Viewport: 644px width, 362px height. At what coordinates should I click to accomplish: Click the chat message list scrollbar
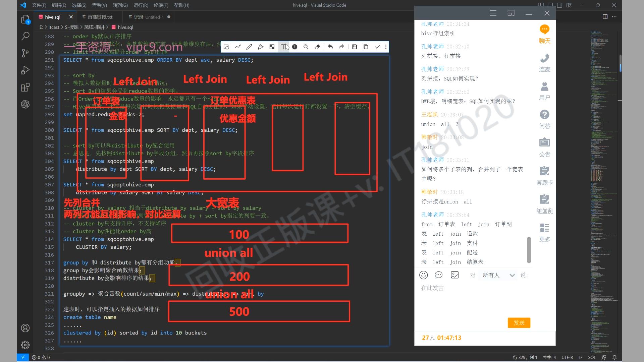[529, 250]
